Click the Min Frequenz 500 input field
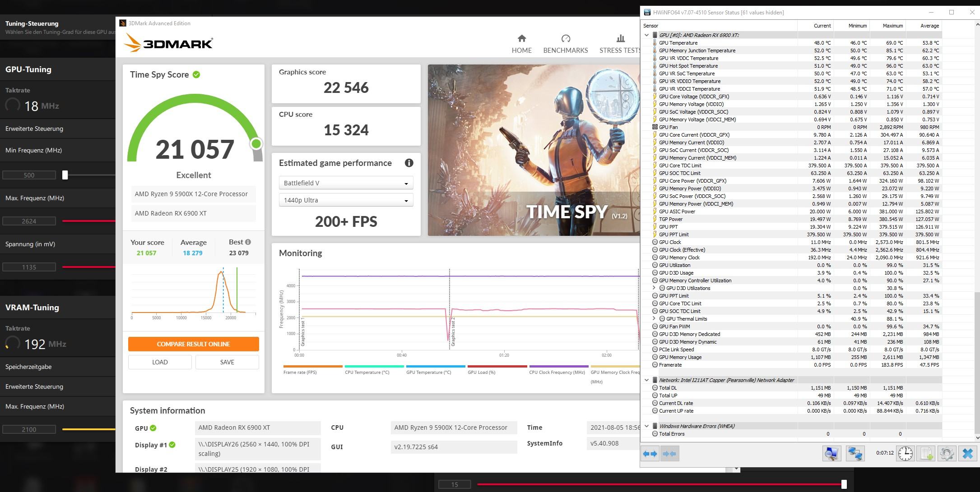 [29, 175]
